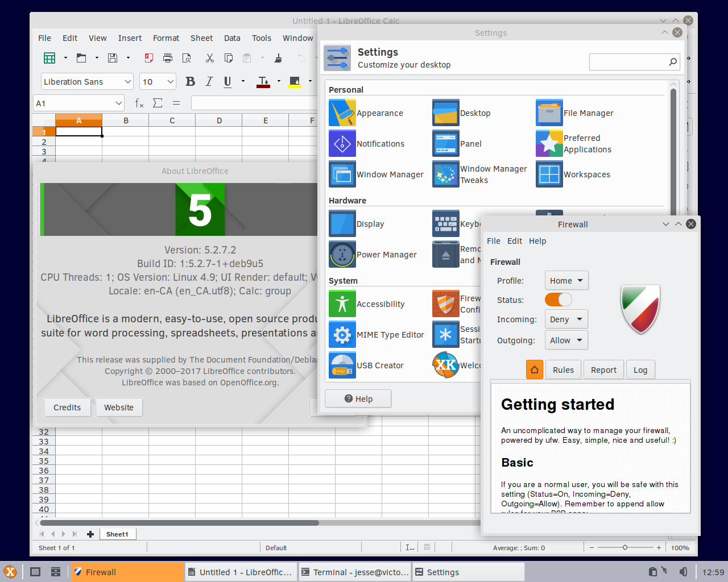Click the Calc Copy icon
Image resolution: width=728 pixels, height=582 pixels.
click(229, 58)
